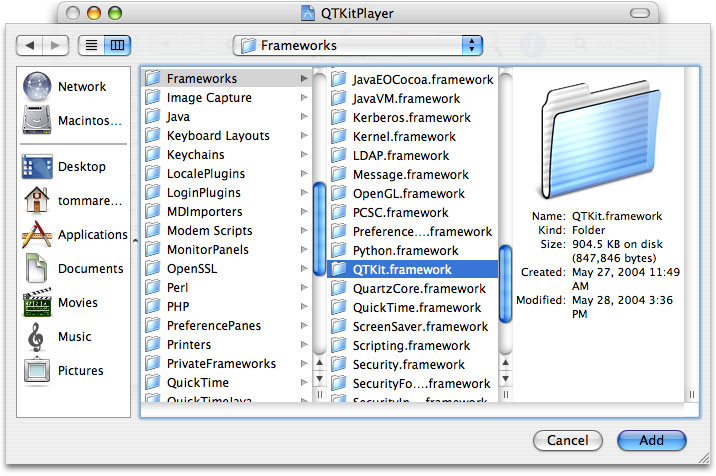Select the LocalePlugins folder

pyautogui.click(x=226, y=174)
